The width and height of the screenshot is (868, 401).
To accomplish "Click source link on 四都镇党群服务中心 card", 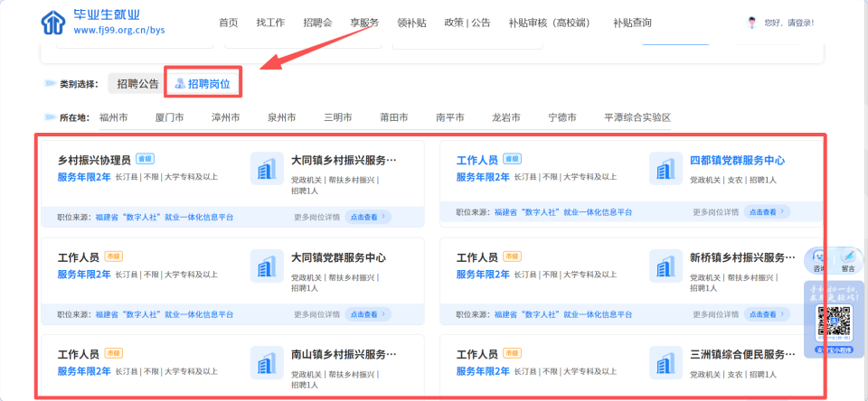I will click(x=563, y=212).
